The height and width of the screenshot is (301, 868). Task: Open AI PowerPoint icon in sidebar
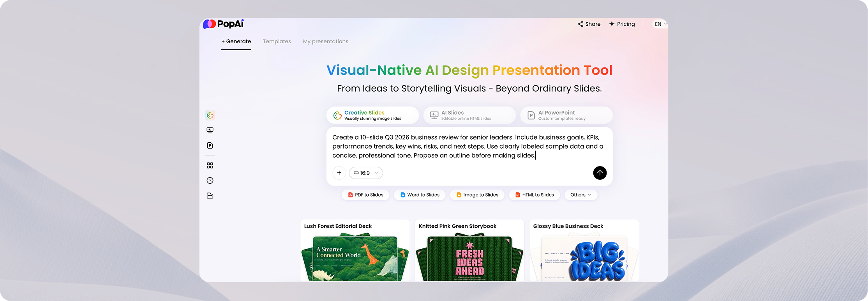(x=210, y=145)
